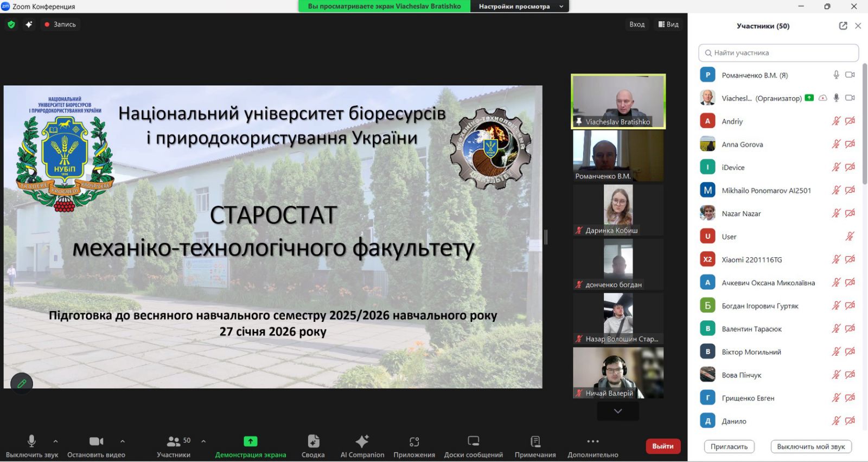Stop camera with Остановить видео

pyautogui.click(x=96, y=441)
